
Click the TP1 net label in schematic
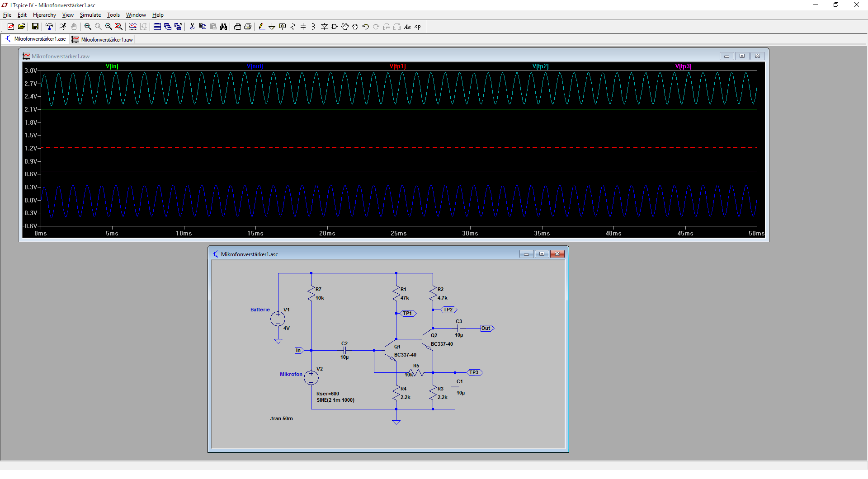click(x=408, y=313)
